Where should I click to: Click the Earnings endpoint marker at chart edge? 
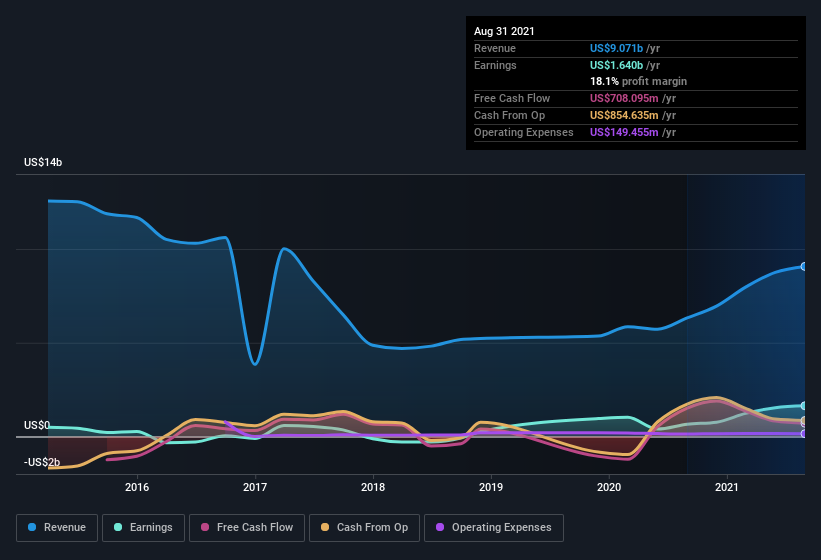pos(803,406)
